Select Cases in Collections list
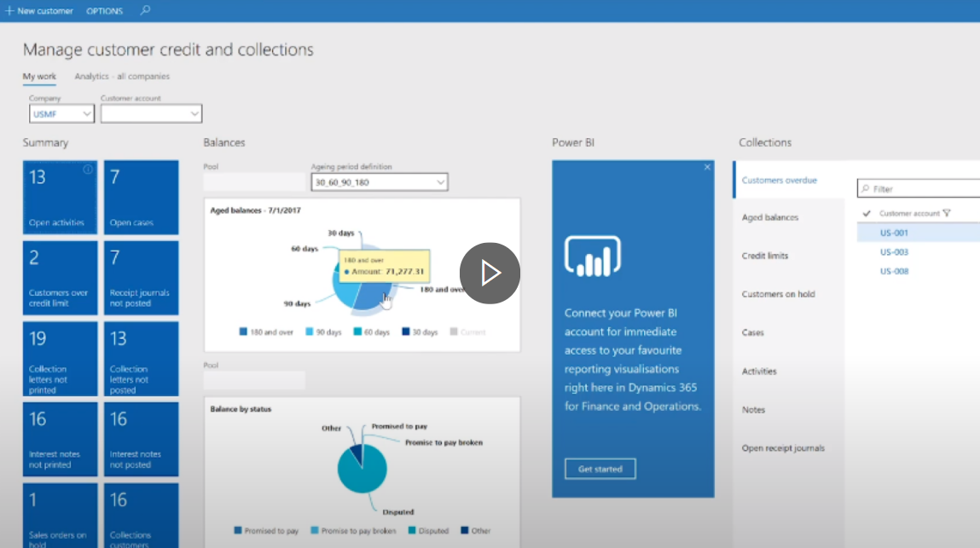980x548 pixels. [x=752, y=332]
